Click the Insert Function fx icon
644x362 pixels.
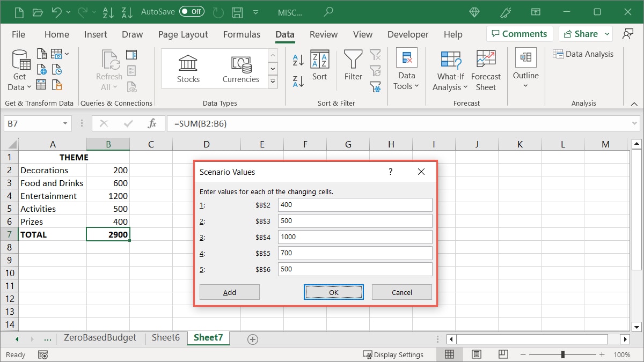click(x=152, y=123)
